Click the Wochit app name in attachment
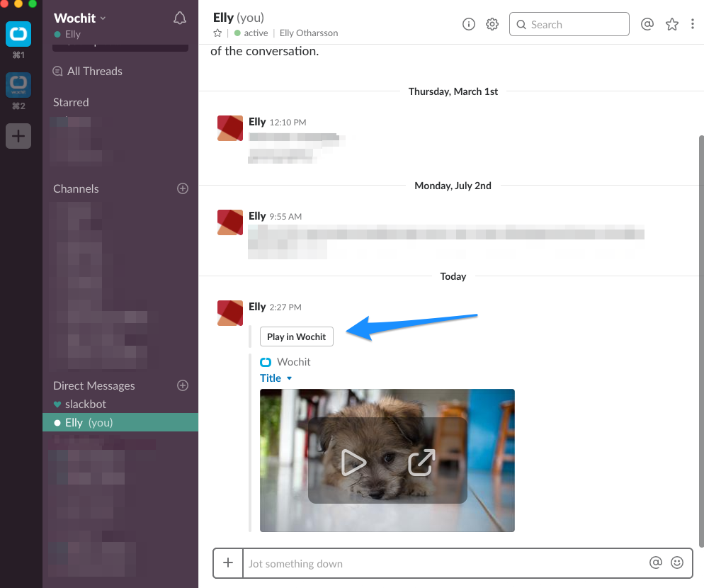The image size is (704, 588). [x=294, y=362]
